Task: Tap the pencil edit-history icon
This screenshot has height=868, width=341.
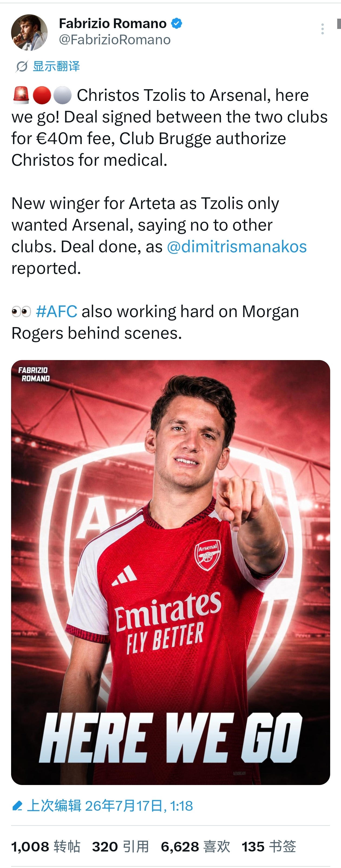Action: click(17, 806)
